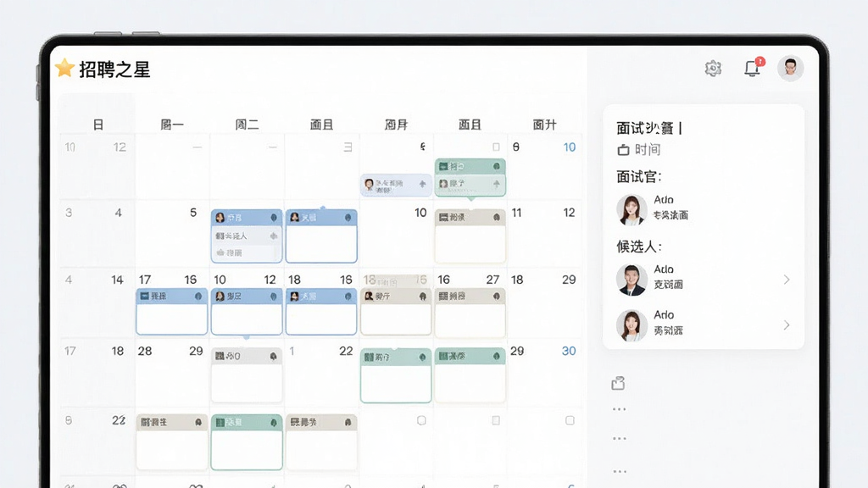Open the blue card under dates 17 and 16
Screen dimensions: 868x488
pos(171,312)
